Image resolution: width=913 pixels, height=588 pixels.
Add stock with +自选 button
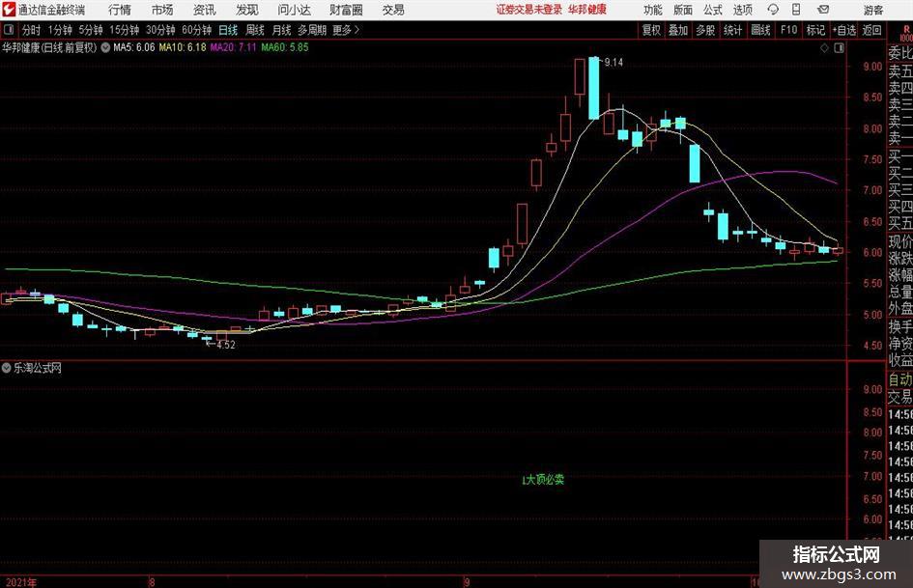(x=844, y=30)
